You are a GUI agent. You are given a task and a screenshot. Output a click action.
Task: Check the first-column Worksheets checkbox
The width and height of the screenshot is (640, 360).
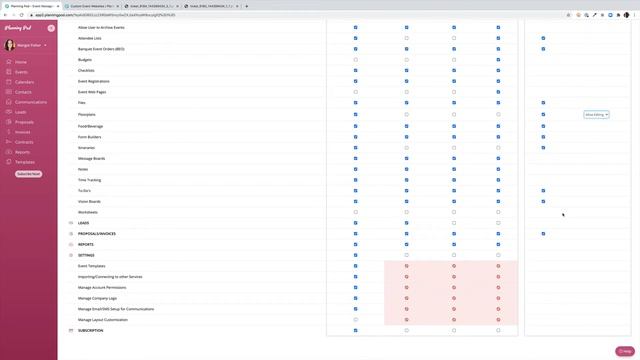pos(356,212)
